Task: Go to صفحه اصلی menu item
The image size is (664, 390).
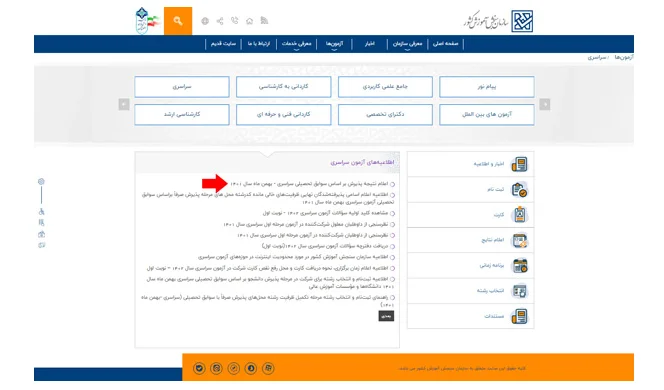Action: click(x=445, y=44)
